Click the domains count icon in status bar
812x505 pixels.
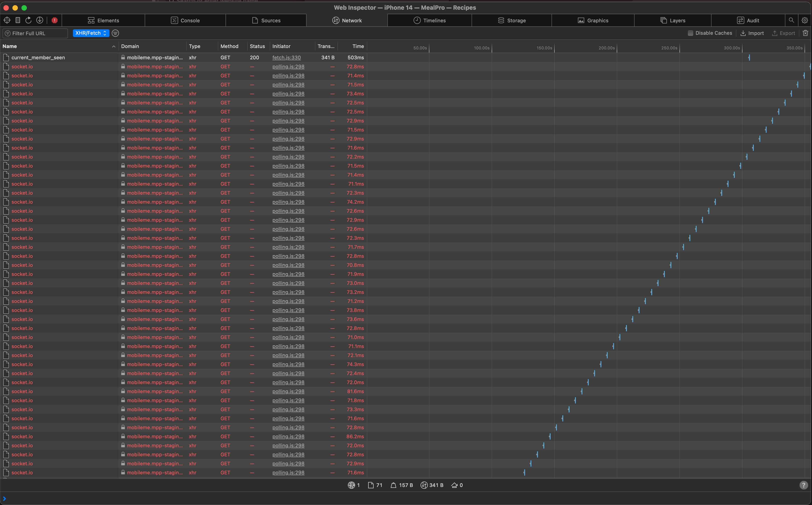(x=351, y=485)
